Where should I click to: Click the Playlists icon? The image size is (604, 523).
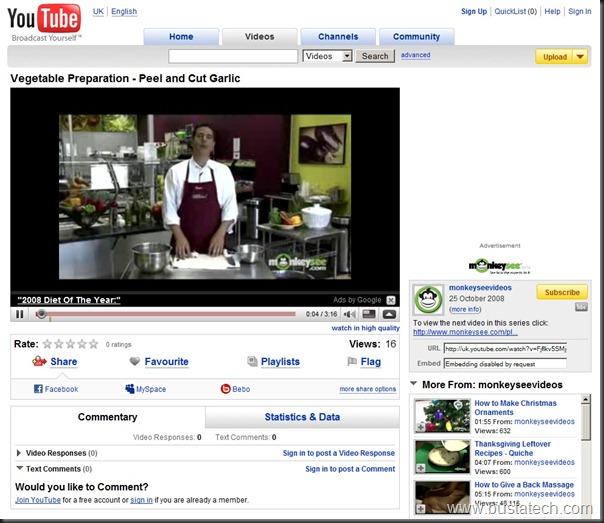pyautogui.click(x=252, y=361)
